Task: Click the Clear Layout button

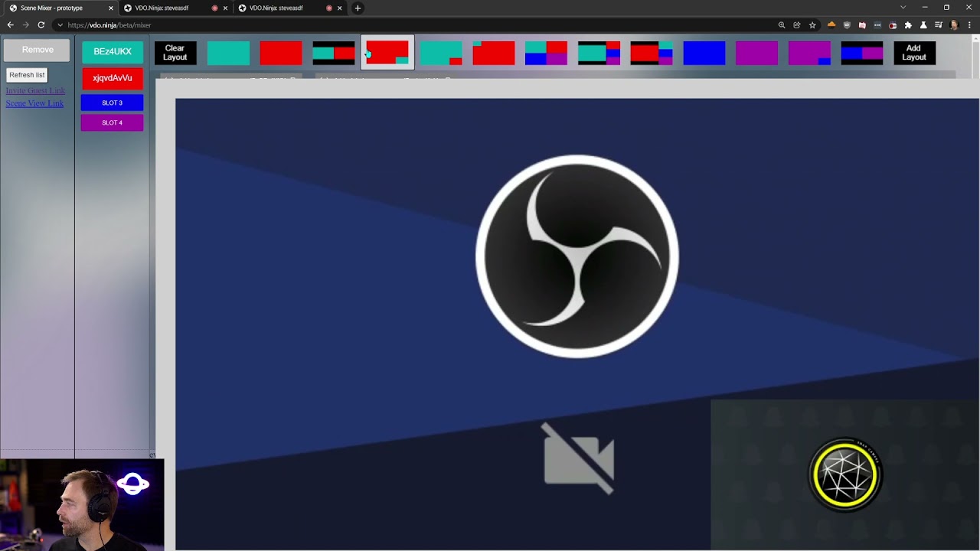Action: click(175, 53)
